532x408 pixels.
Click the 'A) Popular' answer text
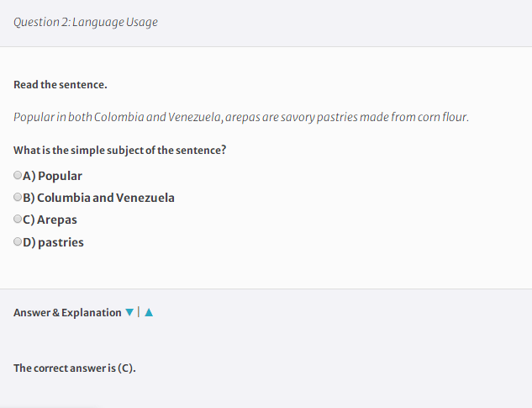click(52, 176)
